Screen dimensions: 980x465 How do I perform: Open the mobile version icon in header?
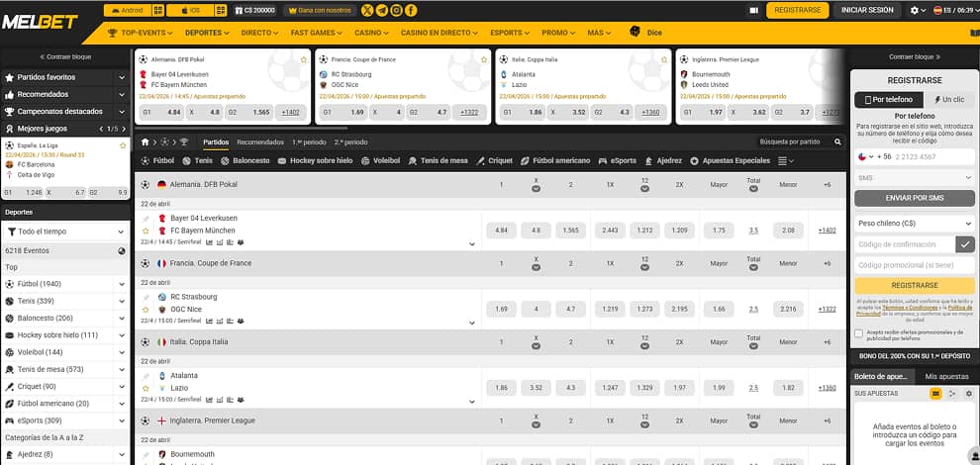tap(753, 11)
